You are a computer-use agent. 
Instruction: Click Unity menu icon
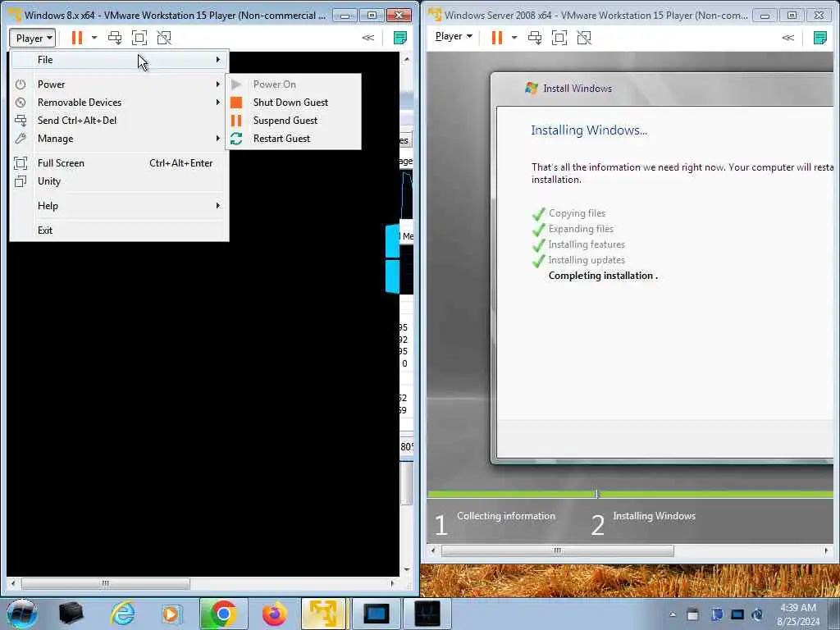pyautogui.click(x=21, y=181)
